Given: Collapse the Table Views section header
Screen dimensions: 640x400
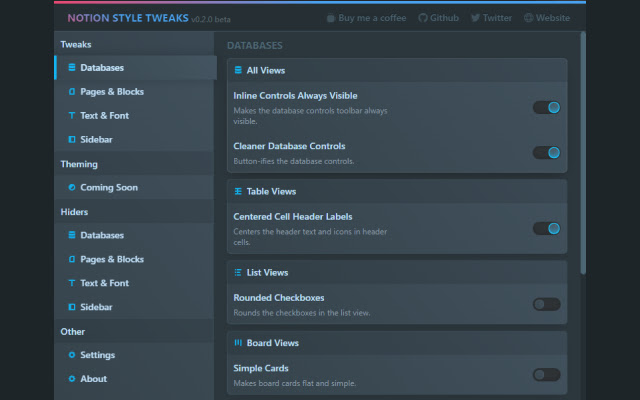Looking at the screenshot, I should click(x=397, y=191).
